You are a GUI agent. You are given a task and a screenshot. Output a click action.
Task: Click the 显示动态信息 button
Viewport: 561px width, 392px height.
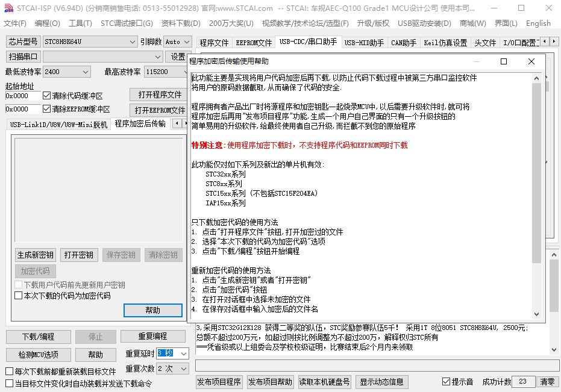coord(381,382)
